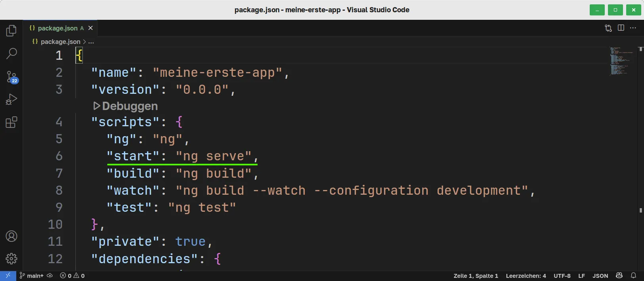Screen dimensions: 644x281
Task: Open the Manage gear menu
Action: click(11, 259)
